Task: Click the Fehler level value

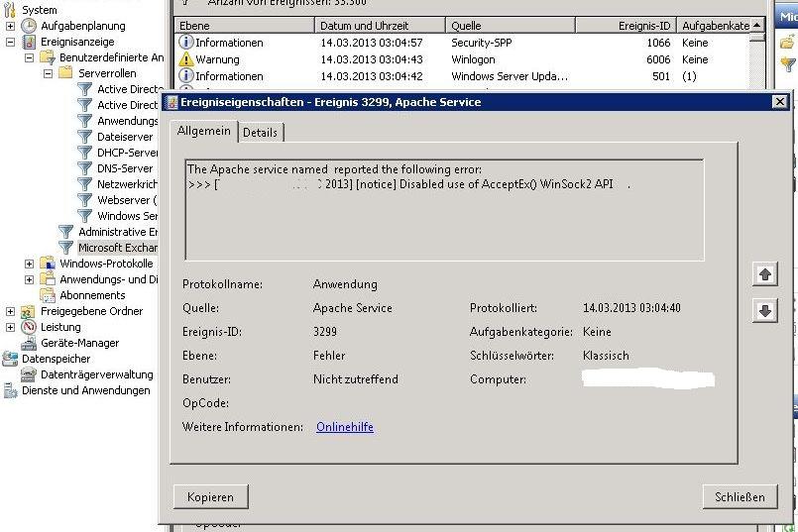Action: pos(329,356)
